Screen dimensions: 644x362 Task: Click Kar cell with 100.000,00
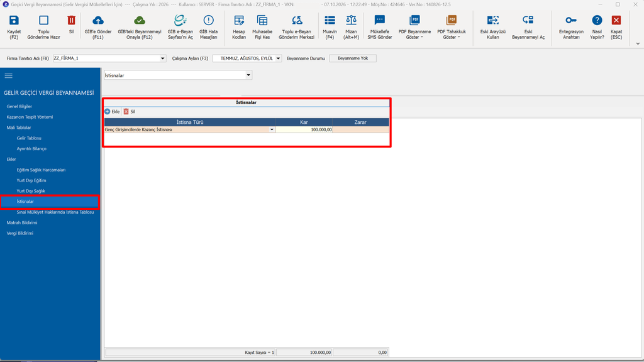[x=304, y=129]
